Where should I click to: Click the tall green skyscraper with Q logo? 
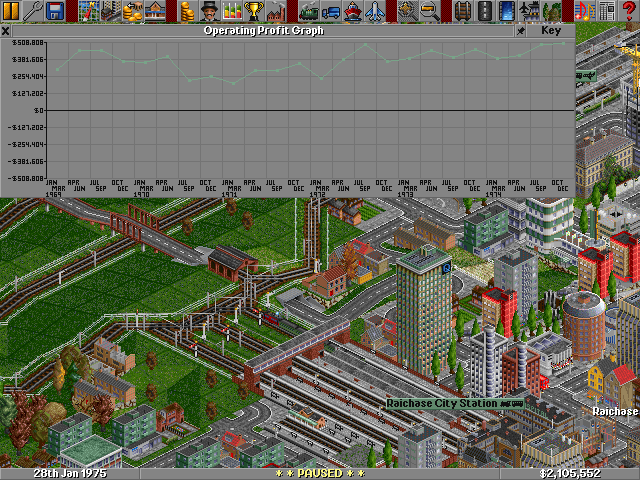tap(424, 311)
